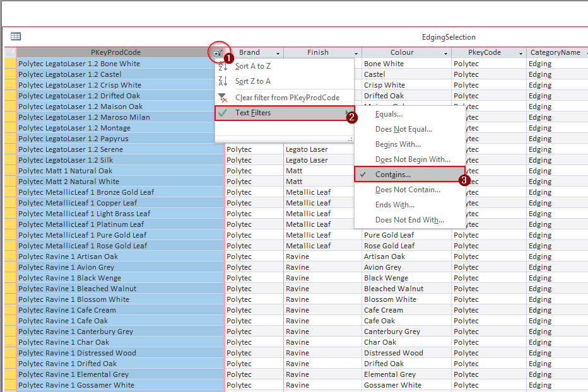Click row selector for Ravine Artisan Oak
Viewport: 588px width, 392px height.
click(11, 257)
